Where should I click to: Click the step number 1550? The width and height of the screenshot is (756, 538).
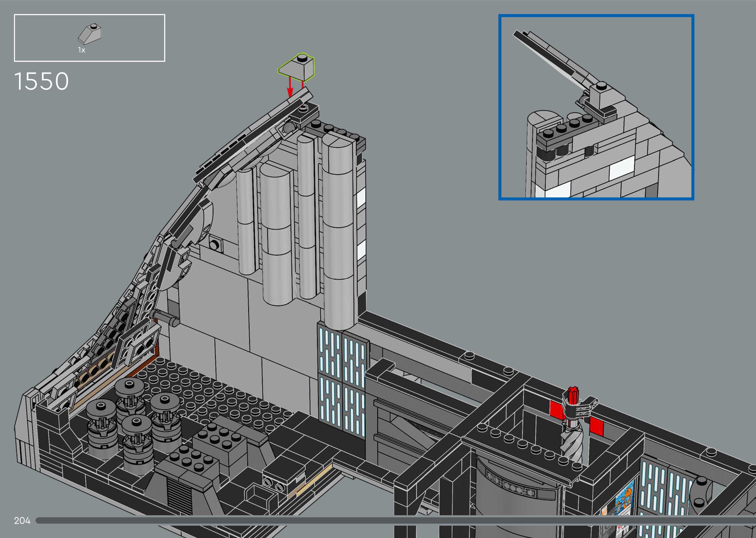pos(41,82)
